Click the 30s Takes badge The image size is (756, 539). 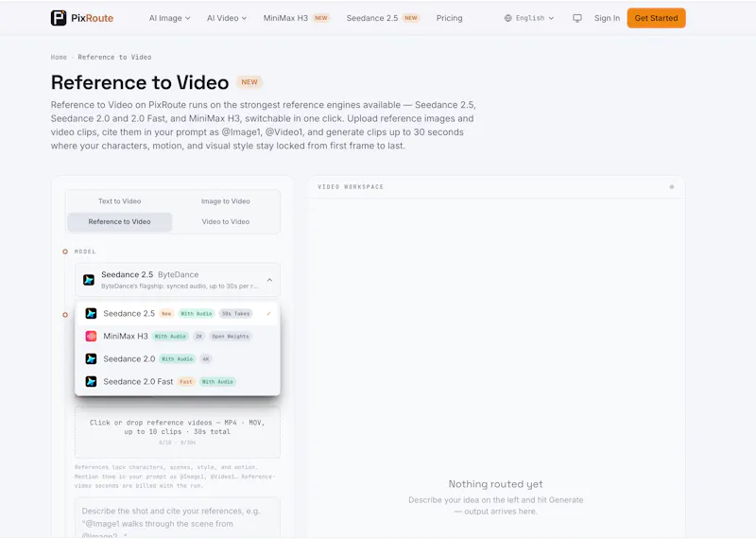[235, 314]
